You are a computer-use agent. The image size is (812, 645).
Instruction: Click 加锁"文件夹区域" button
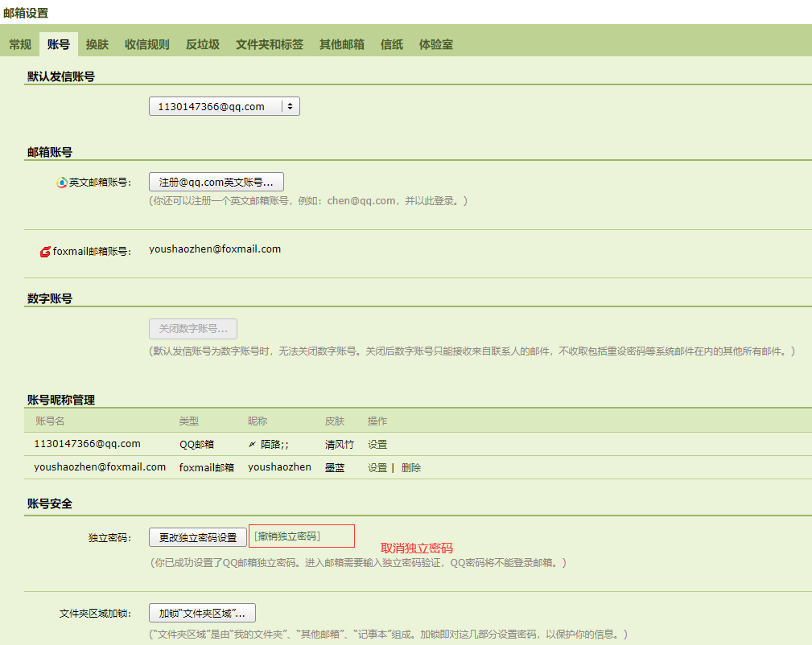coord(203,613)
